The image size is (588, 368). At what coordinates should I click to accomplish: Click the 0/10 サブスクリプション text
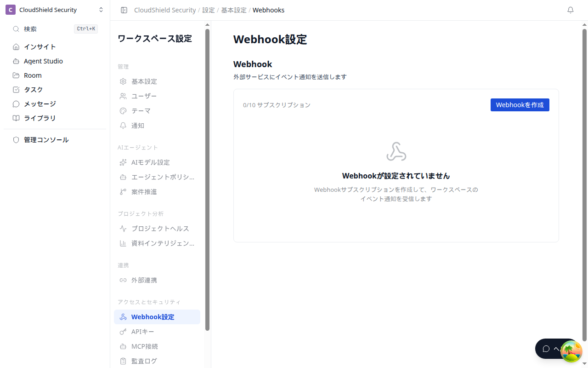click(x=277, y=105)
